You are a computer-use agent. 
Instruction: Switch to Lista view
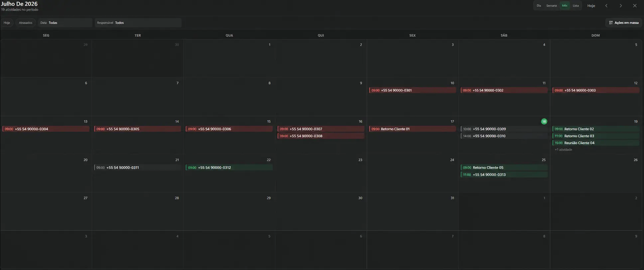coord(576,6)
